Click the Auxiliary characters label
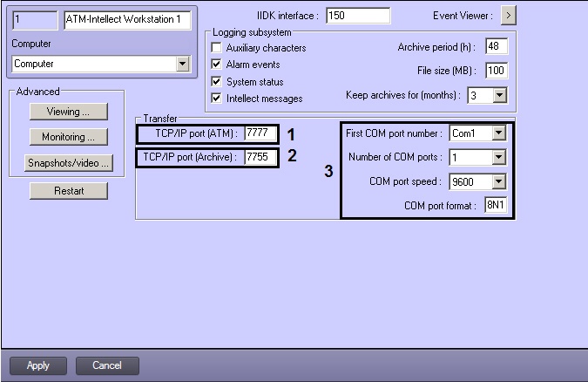Image resolution: width=588 pixels, height=382 pixels. (266, 48)
